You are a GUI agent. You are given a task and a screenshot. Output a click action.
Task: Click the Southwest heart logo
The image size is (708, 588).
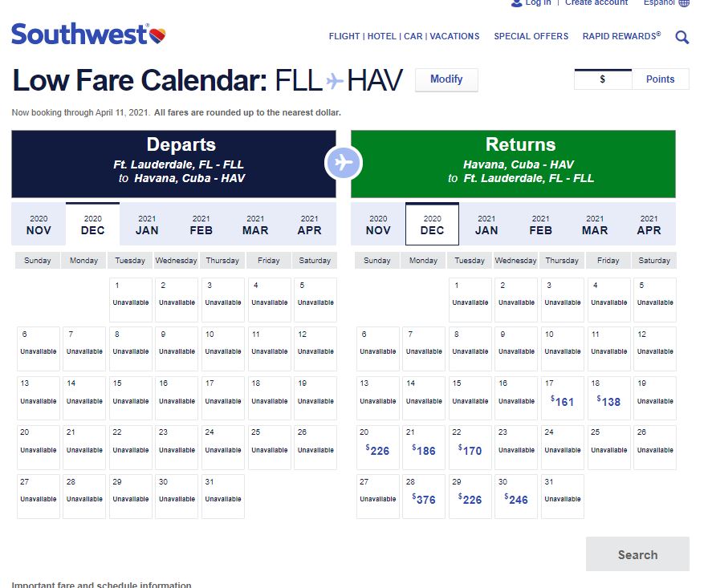(157, 34)
